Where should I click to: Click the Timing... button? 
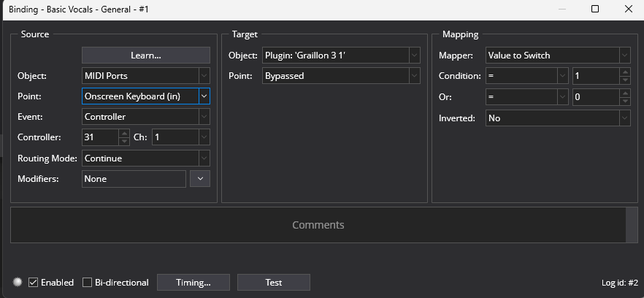click(x=193, y=283)
